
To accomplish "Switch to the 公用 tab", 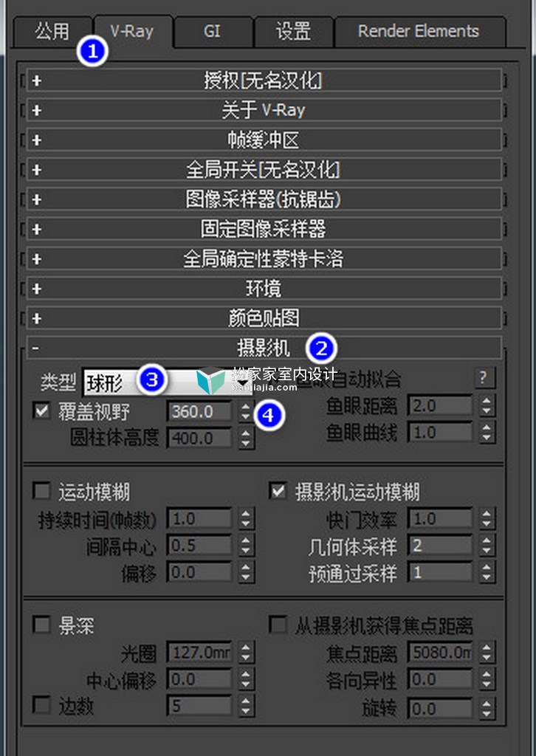I will pyautogui.click(x=52, y=32).
